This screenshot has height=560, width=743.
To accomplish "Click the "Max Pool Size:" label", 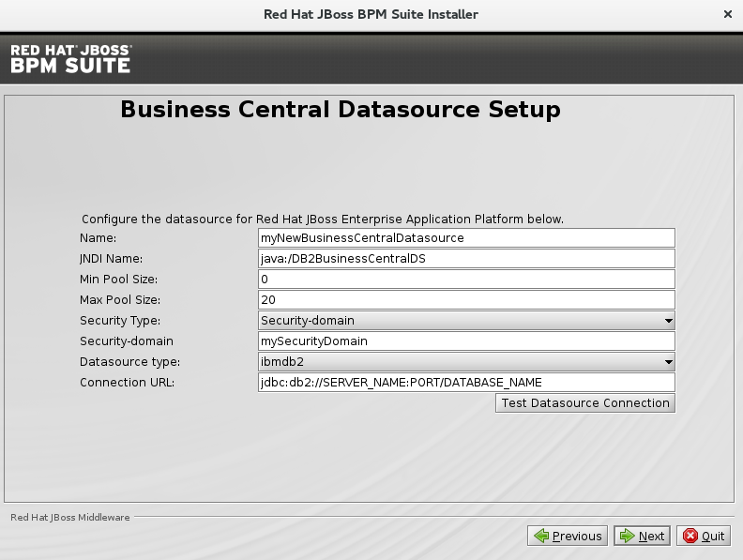I will coord(120,300).
